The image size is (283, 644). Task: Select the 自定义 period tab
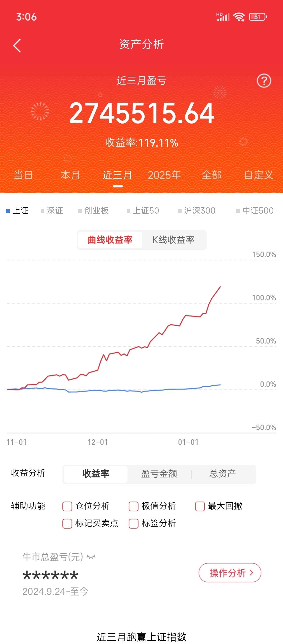click(x=258, y=175)
